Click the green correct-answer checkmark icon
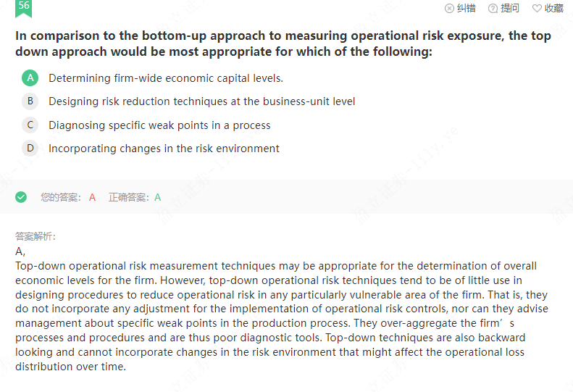 21,197
